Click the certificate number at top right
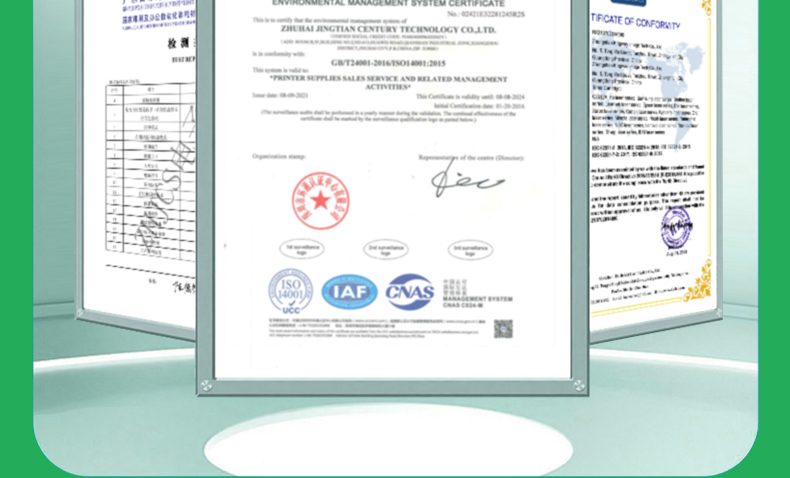Viewport: 790px width, 478px height. pos(486,14)
